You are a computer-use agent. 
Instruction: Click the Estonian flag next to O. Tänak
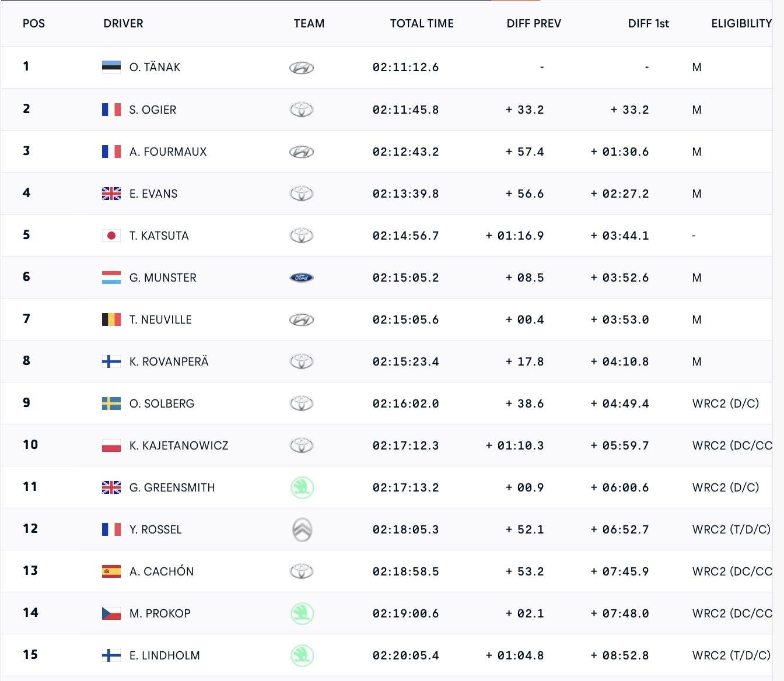point(111,67)
